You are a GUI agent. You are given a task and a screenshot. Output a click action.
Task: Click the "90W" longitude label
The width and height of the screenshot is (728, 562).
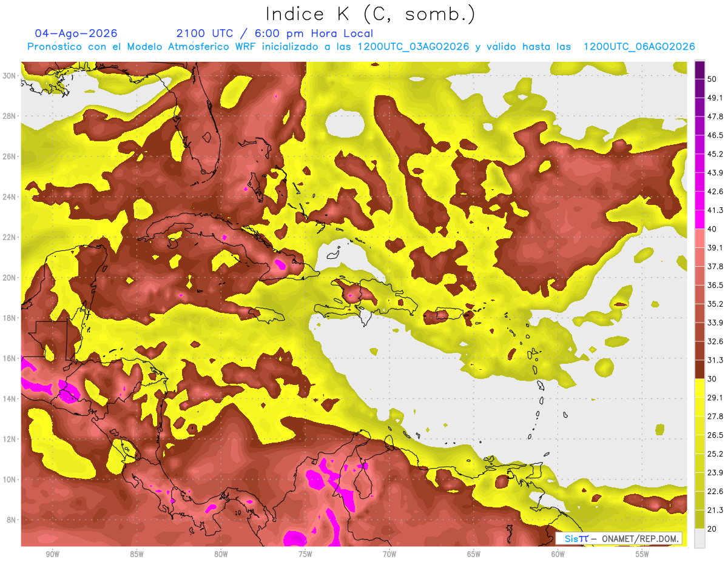tap(52, 555)
